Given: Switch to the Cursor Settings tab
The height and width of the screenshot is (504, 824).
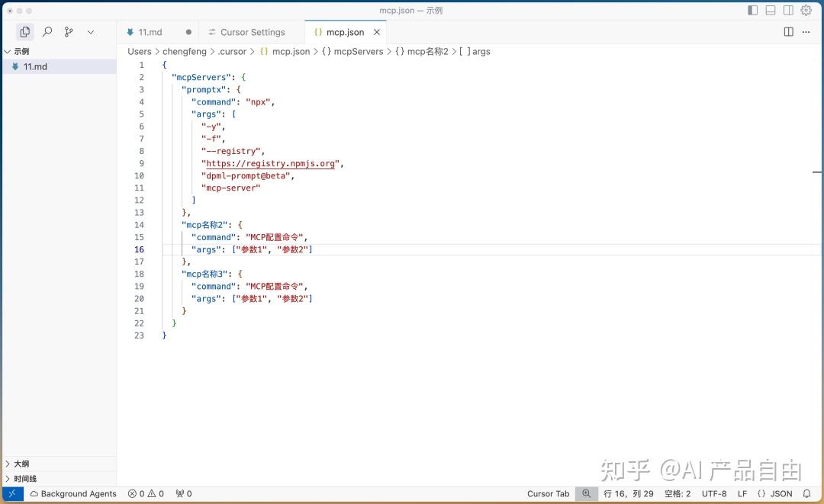Looking at the screenshot, I should point(253,32).
